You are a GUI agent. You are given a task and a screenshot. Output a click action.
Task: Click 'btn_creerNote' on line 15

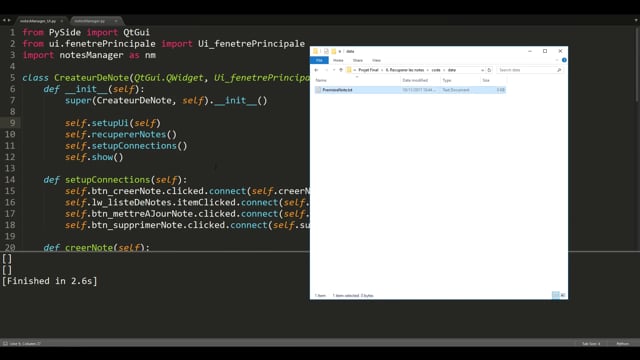point(126,191)
